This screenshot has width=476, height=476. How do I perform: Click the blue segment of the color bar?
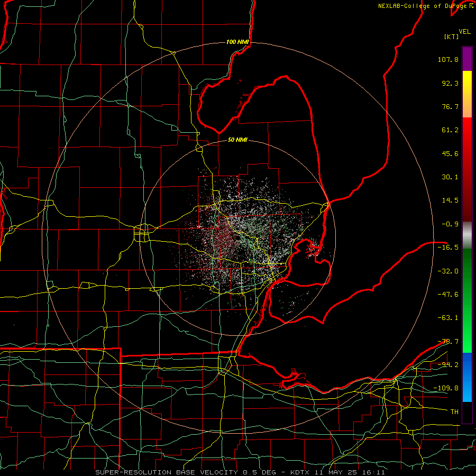(467, 377)
